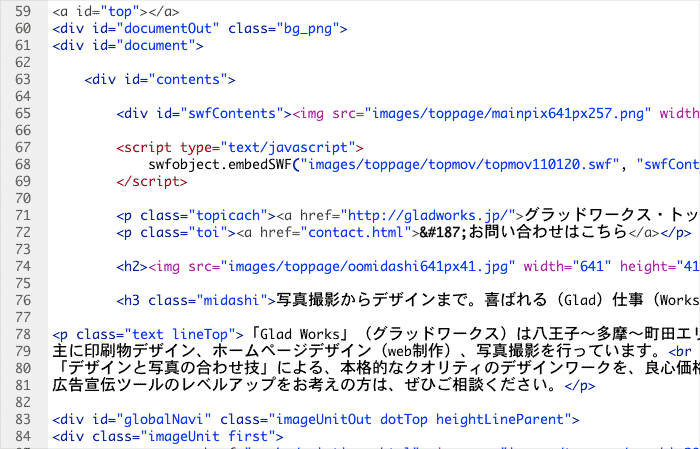Click line number 59 in gutter
The image size is (700, 449).
pyautogui.click(x=23, y=11)
